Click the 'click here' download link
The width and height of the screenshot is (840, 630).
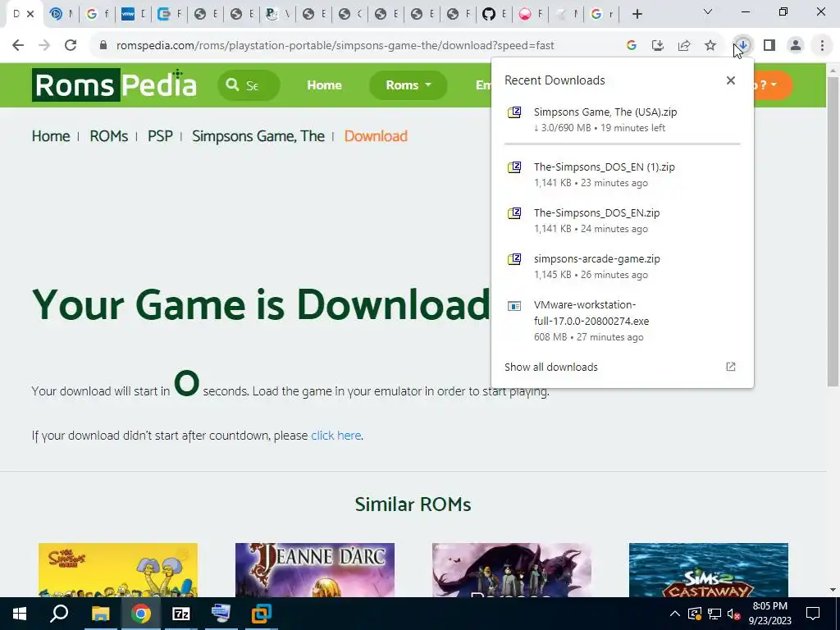[336, 436]
